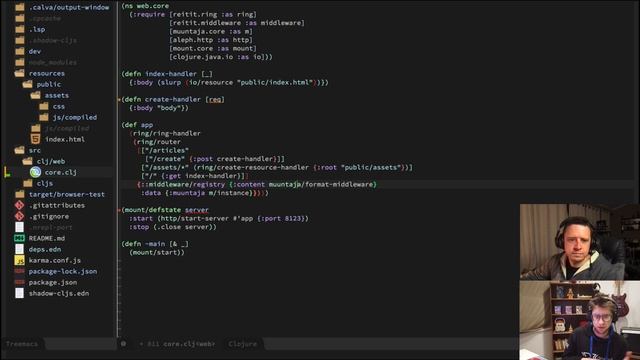Expand the .lsp folder
This screenshot has width=640, height=360.
pos(37,29)
